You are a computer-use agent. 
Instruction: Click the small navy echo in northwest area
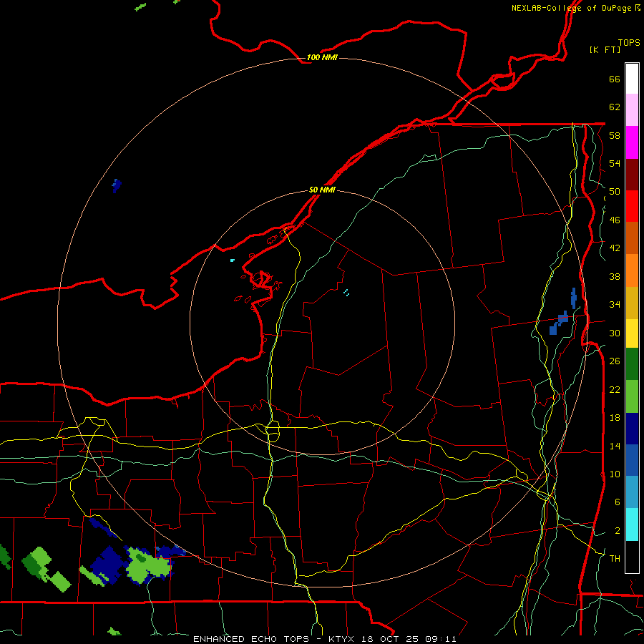[x=117, y=185]
